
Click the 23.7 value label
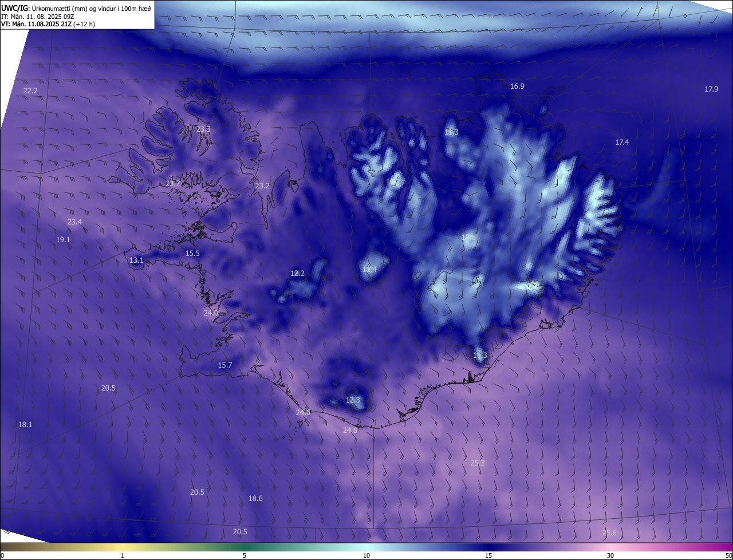(x=173, y=184)
